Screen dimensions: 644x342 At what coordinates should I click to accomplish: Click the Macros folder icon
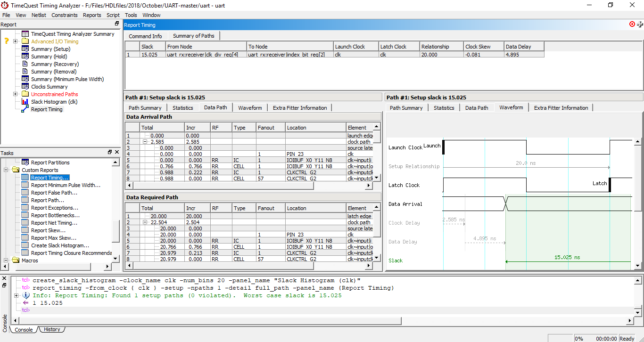pos(15,261)
